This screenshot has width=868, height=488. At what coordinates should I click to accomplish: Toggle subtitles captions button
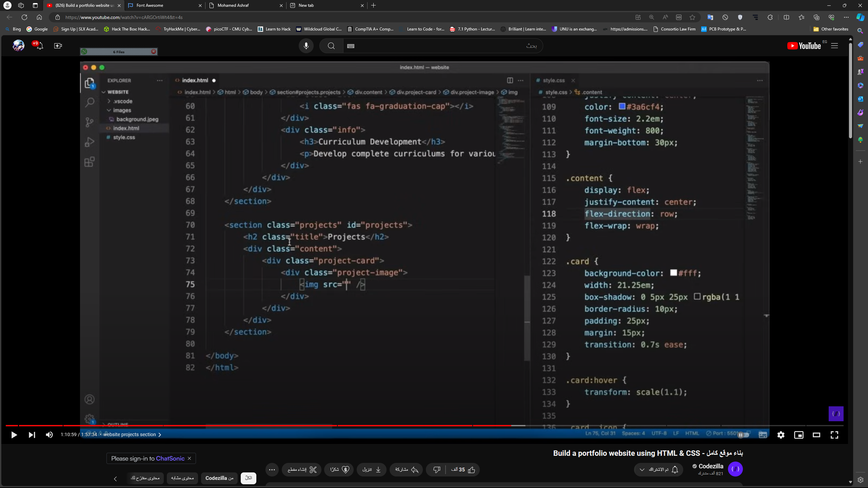[763, 435]
